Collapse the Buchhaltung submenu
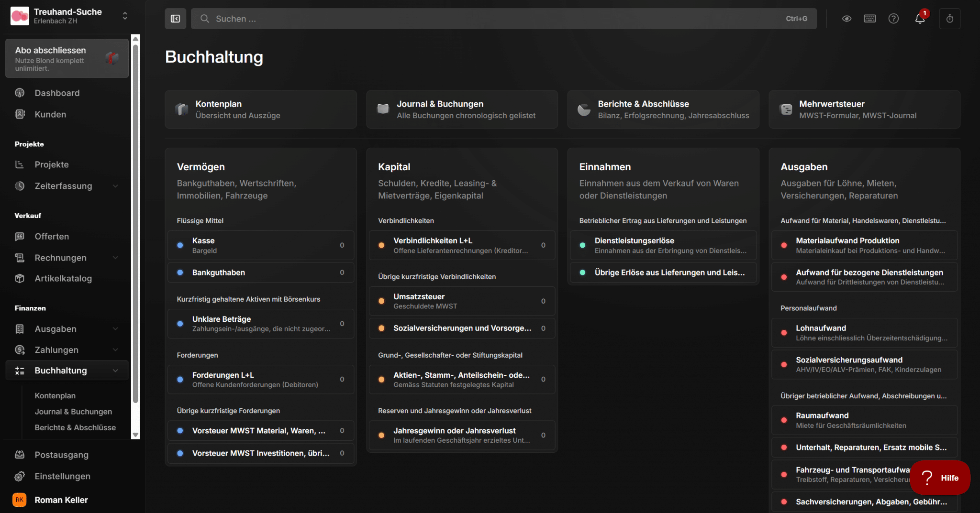Viewport: 980px width, 513px height. [115, 370]
